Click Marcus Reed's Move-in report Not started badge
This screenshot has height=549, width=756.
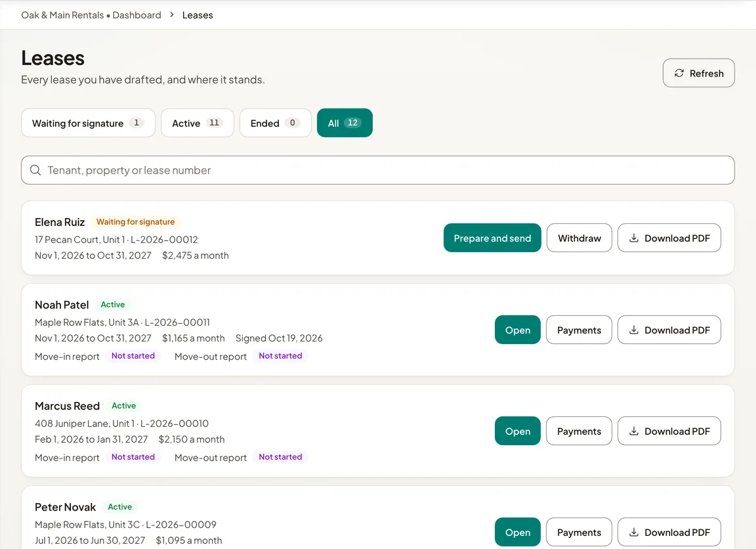(133, 457)
